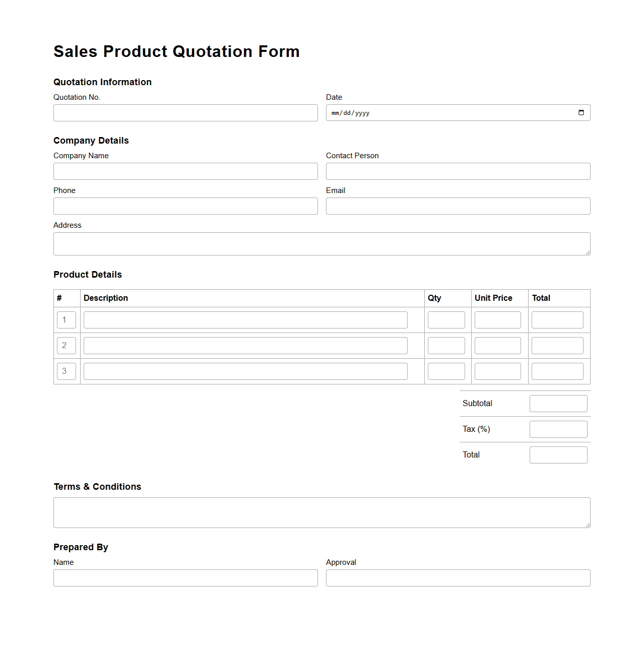Click the Description field of row 3

[245, 371]
